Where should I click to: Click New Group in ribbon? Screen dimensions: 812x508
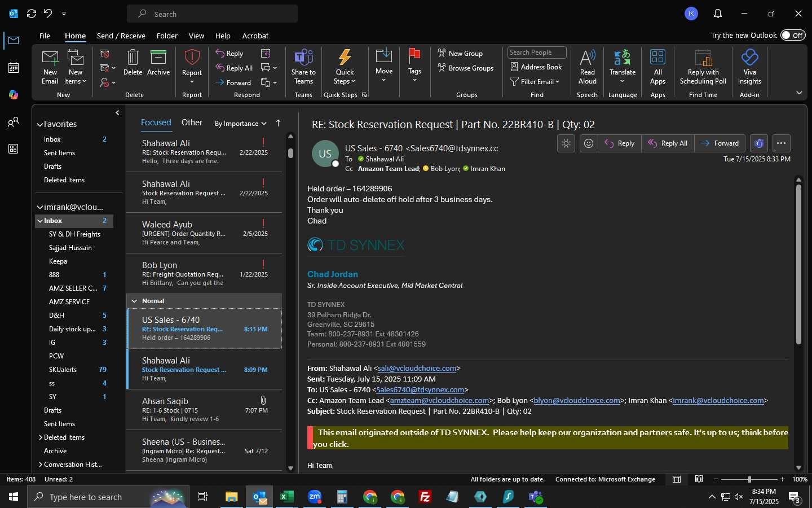[460, 53]
